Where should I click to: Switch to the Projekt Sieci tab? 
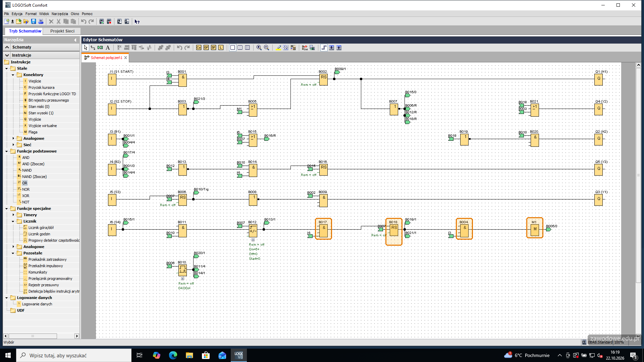coord(62,31)
